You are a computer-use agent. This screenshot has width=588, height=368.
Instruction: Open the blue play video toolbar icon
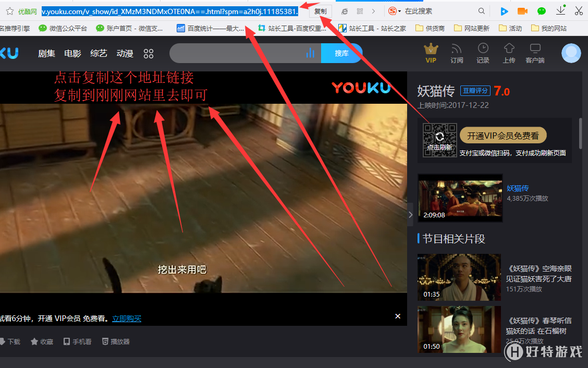click(505, 11)
